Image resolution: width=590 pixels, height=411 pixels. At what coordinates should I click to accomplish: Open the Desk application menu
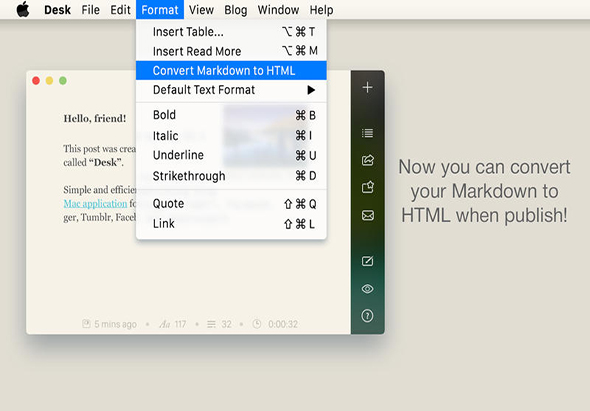click(x=57, y=9)
